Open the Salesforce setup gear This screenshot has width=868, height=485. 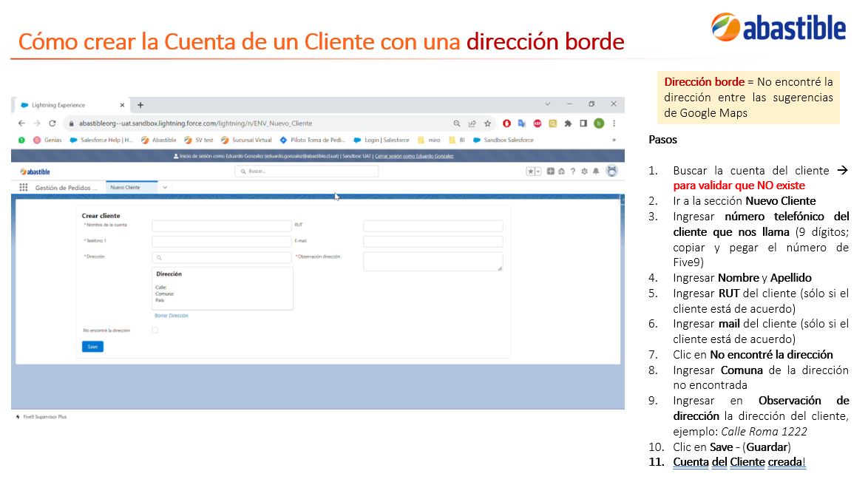[x=584, y=172]
